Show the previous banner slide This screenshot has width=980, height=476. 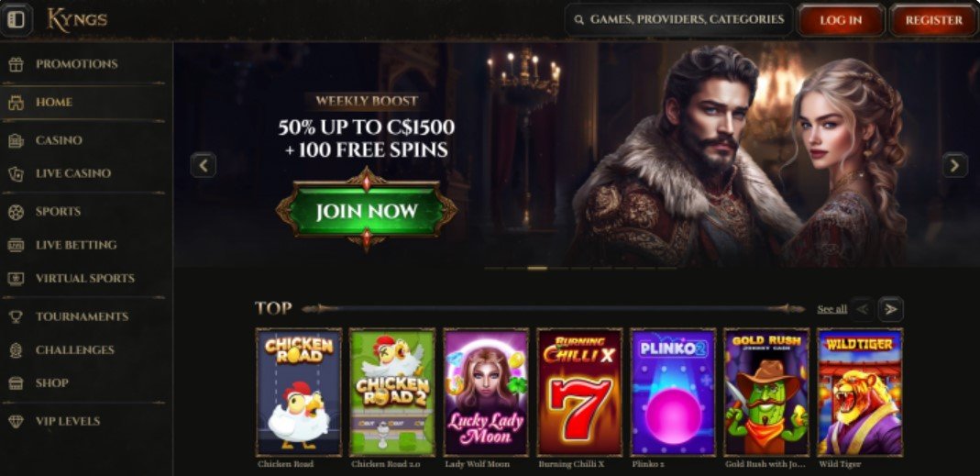coord(204,165)
